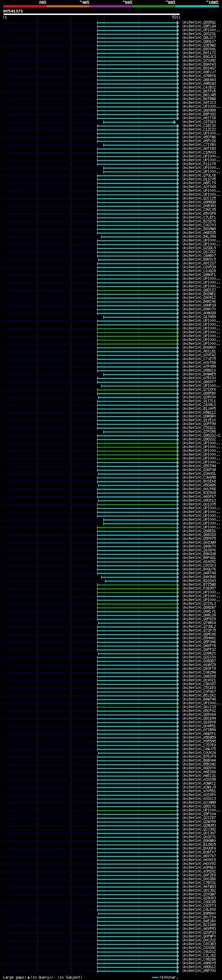Select the UniRef100_Q7XVM2 hit

point(199,60)
